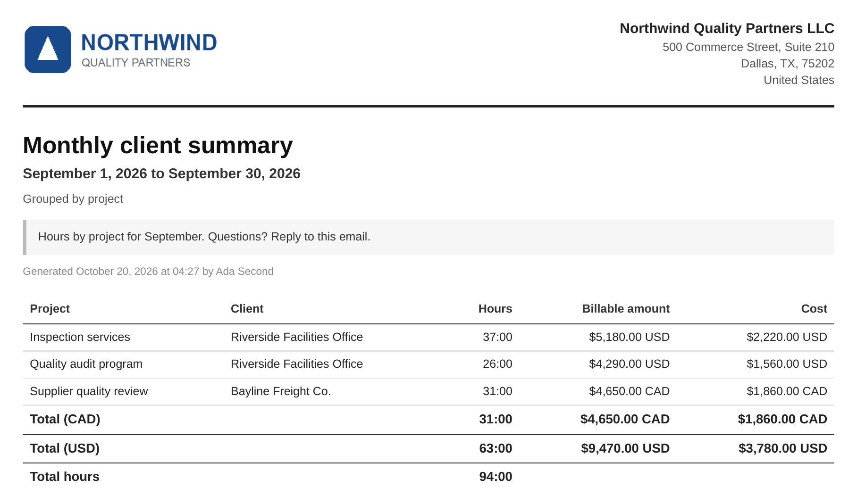Click the $3,780.00 USD total cost
Image resolution: width=857 pixels, height=504 pixels.
click(x=783, y=448)
